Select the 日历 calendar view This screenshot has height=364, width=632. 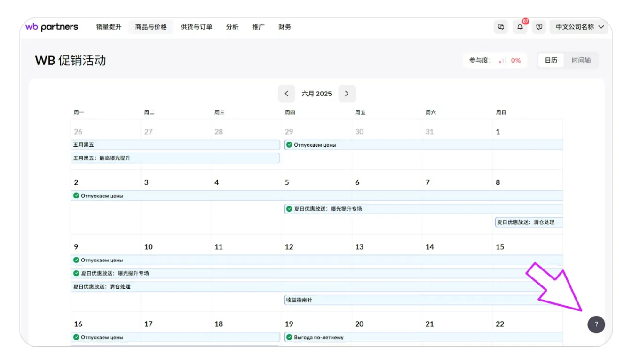pyautogui.click(x=551, y=60)
